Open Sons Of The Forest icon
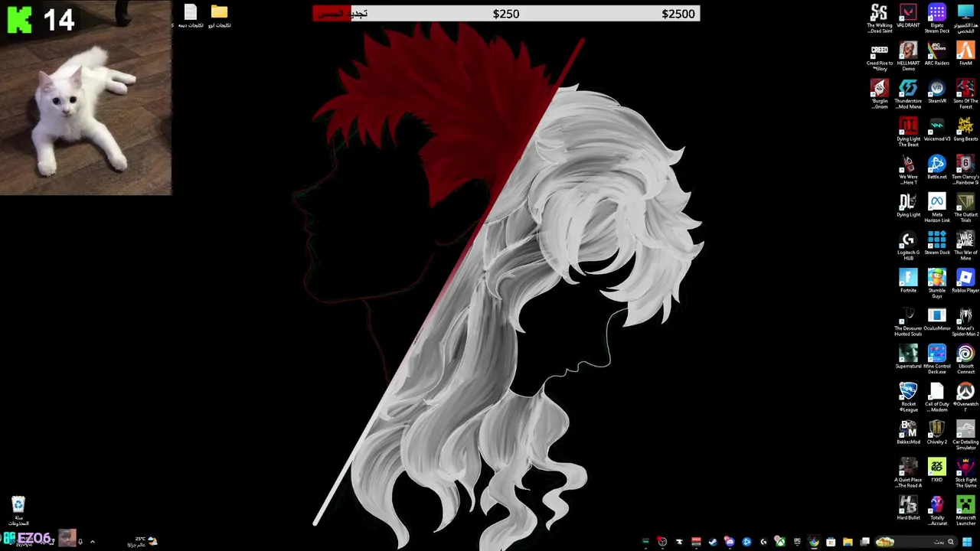This screenshot has height=551, width=980. 965,94
